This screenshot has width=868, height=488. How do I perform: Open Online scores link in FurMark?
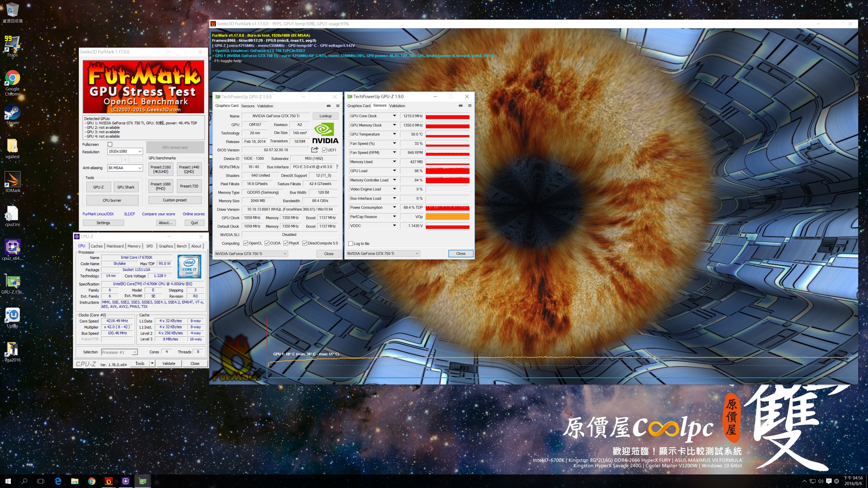[x=193, y=214]
